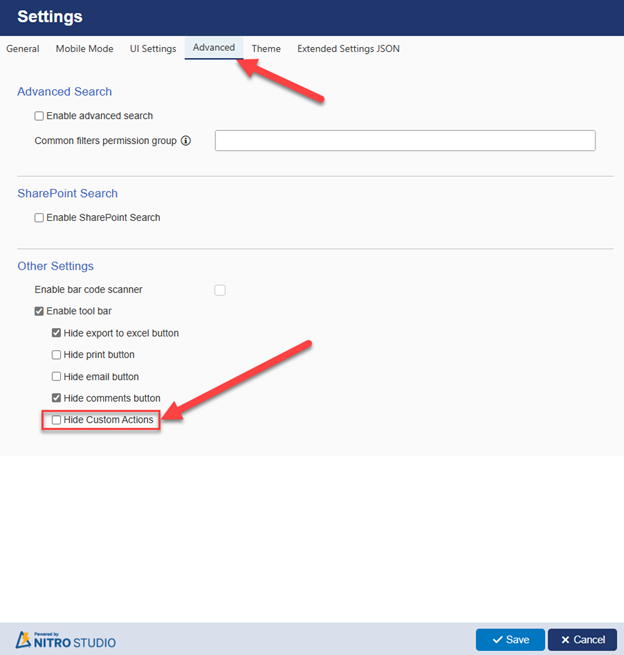Screen dimensions: 624x655
Task: Select the Advanced tab
Action: [x=214, y=48]
